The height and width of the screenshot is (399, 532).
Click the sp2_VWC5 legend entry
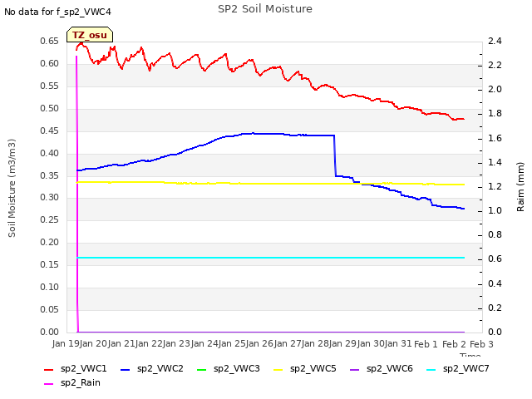[x=305, y=368]
